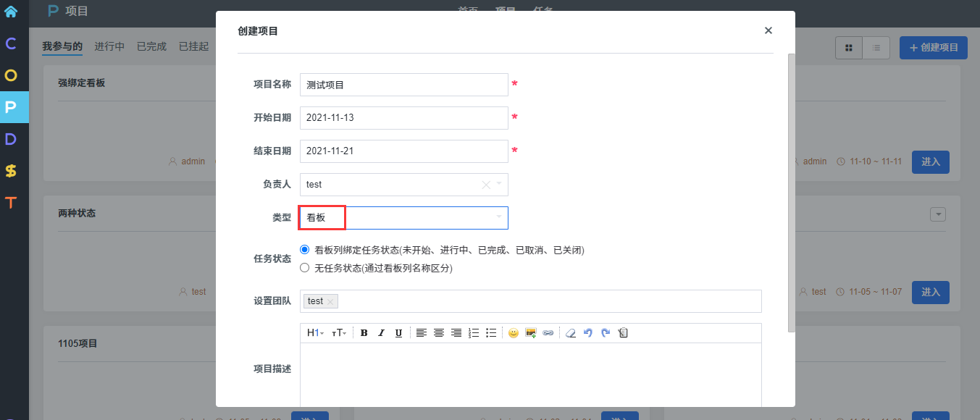Open the 类型 dropdown showing 看板
The image size is (980, 420).
coord(403,218)
